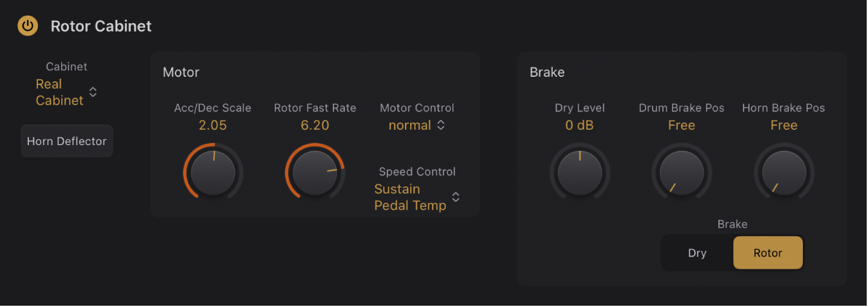Image resolution: width=868 pixels, height=307 pixels.
Task: Click the Horn Brake Pos Free value
Action: [x=784, y=125]
